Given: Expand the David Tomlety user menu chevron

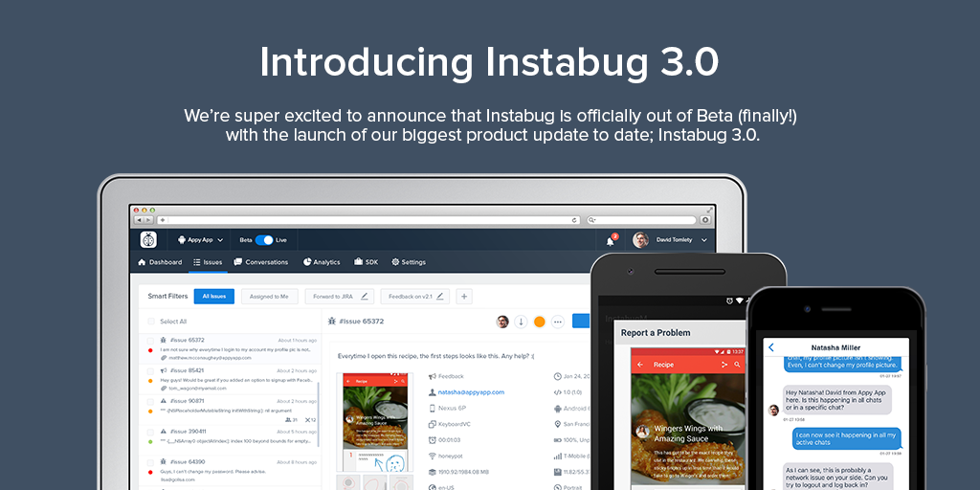Looking at the screenshot, I should [704, 240].
